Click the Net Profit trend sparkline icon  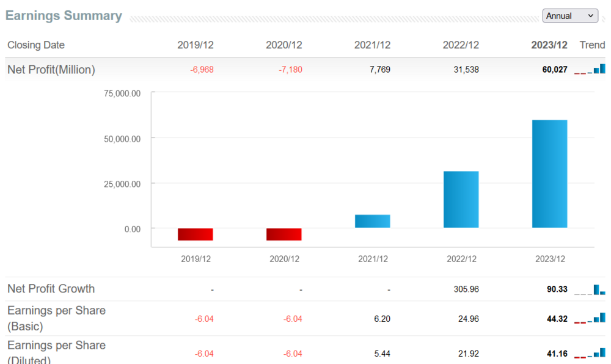pos(590,69)
